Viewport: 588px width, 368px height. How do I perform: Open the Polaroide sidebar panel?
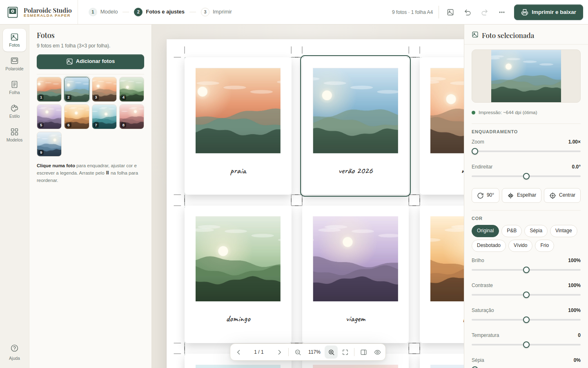(14, 64)
